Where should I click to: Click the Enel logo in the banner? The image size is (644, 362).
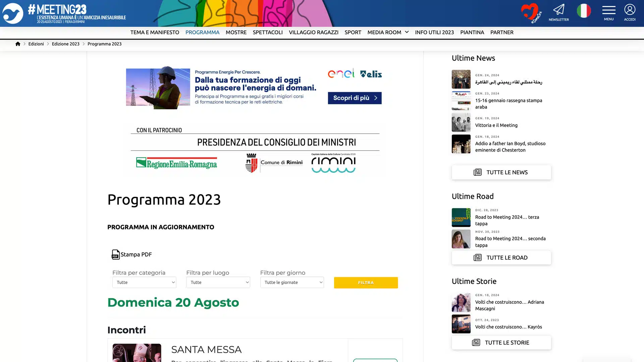coord(341,73)
